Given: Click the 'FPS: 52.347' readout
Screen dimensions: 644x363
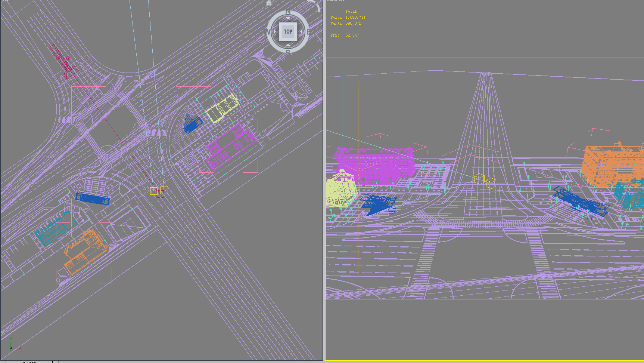Looking at the screenshot, I should (x=345, y=35).
